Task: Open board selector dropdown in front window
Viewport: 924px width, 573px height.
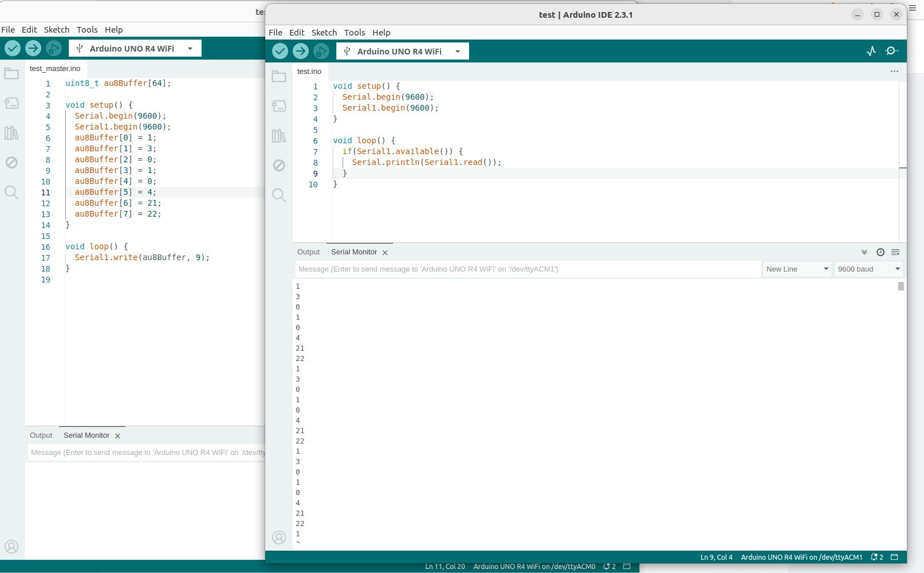Action: 403,51
